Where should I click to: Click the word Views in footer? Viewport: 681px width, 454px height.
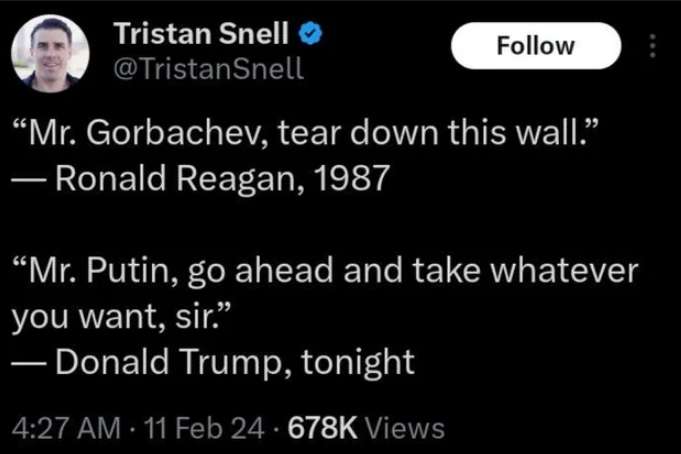(404, 428)
